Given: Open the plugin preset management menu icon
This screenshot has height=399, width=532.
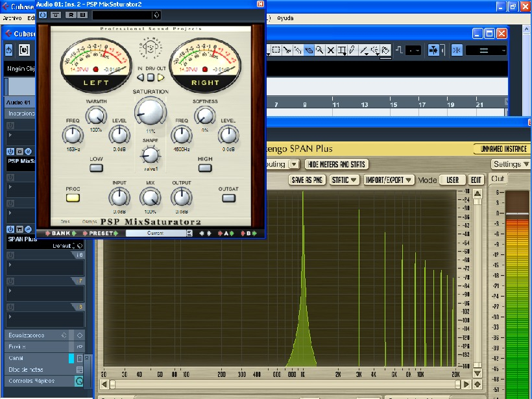Looking at the screenshot, I should pos(156,15).
